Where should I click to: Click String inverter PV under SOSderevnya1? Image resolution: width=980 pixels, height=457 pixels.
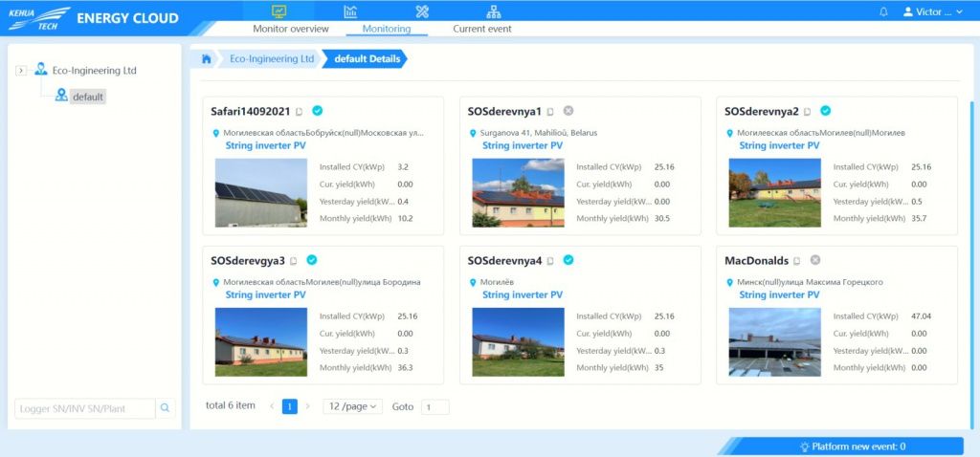[x=522, y=145]
